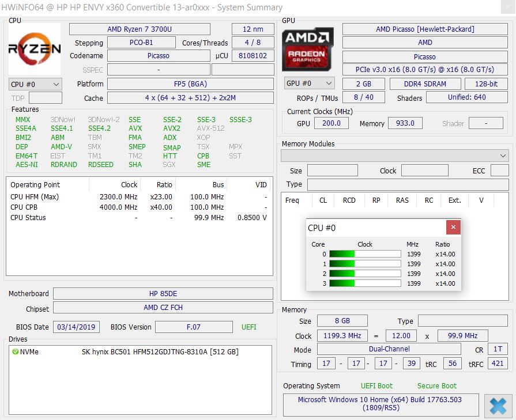This screenshot has height=420, width=516.
Task: Click the RDSEED feature label
Action: pyautogui.click(x=101, y=164)
